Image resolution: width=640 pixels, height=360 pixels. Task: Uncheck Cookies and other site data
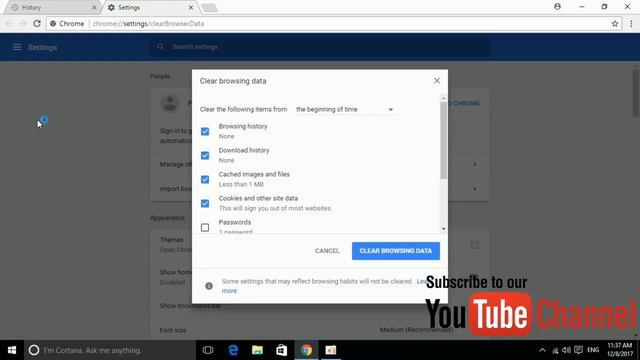click(205, 203)
